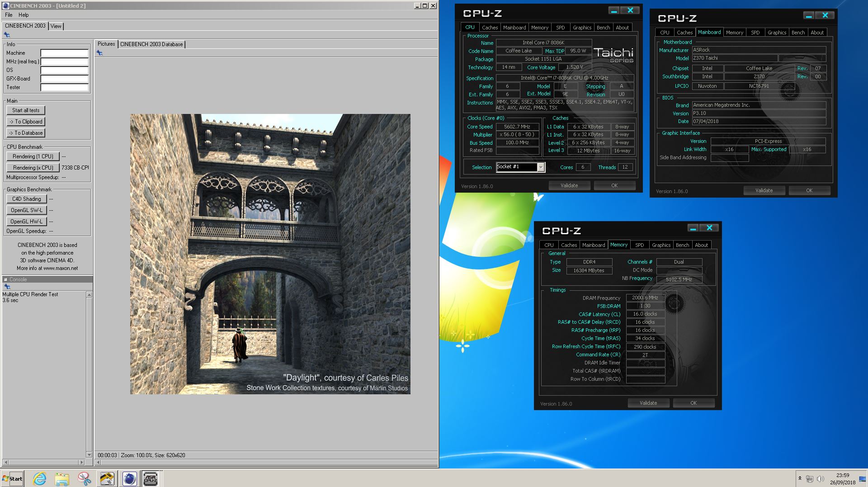The image size is (868, 487).
Task: Show hidden system tray icons arrow
Action: tap(800, 478)
